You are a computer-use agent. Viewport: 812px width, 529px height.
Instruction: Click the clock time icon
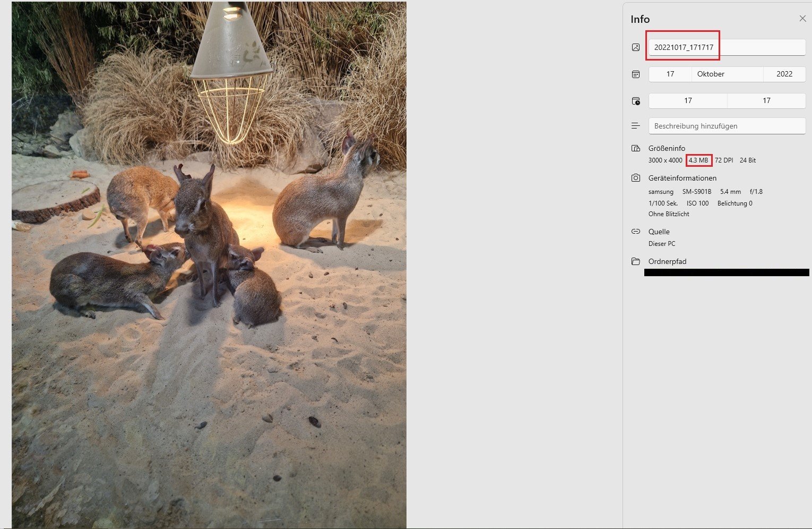click(636, 101)
